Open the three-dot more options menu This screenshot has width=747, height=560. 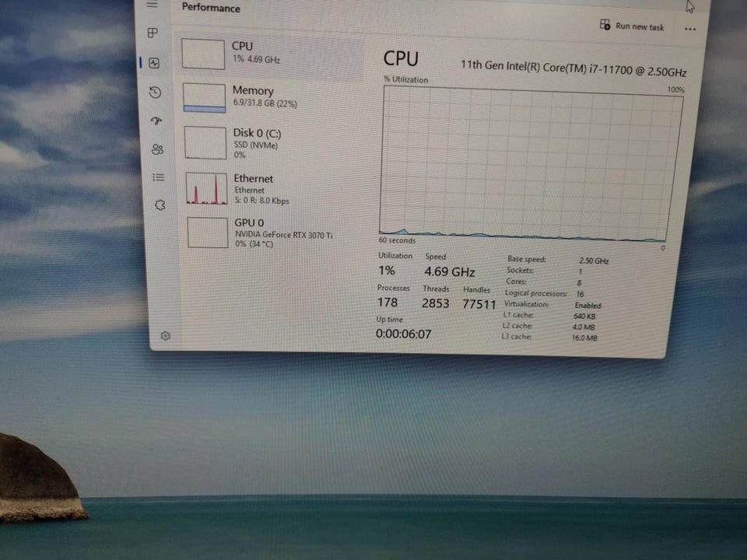pos(690,29)
